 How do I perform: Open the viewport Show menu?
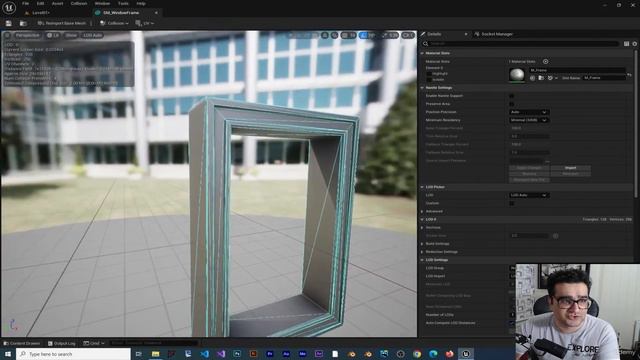point(71,36)
